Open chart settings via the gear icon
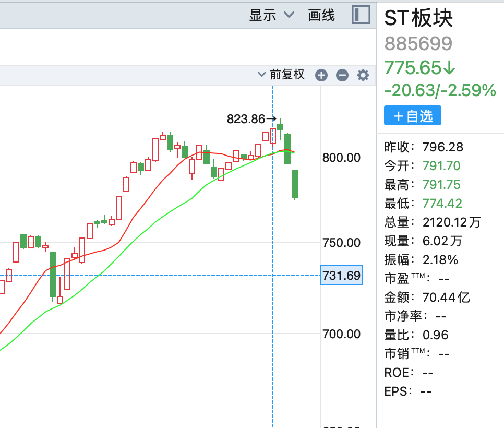Image resolution: width=504 pixels, height=428 pixels. click(363, 75)
